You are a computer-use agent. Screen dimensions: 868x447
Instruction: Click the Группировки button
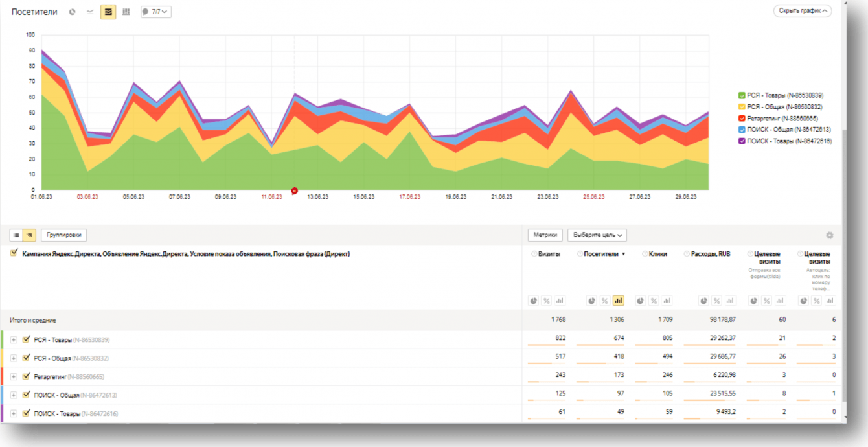[x=64, y=235]
